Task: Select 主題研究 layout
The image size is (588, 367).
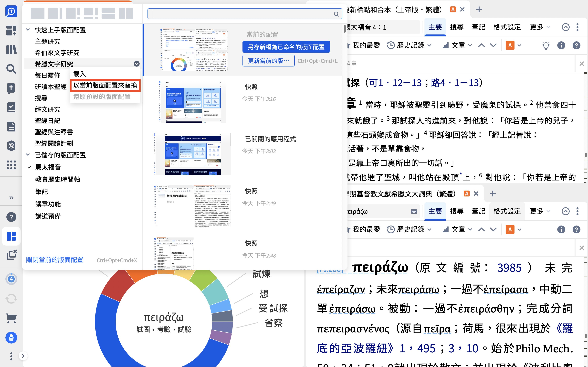Action: point(48,41)
